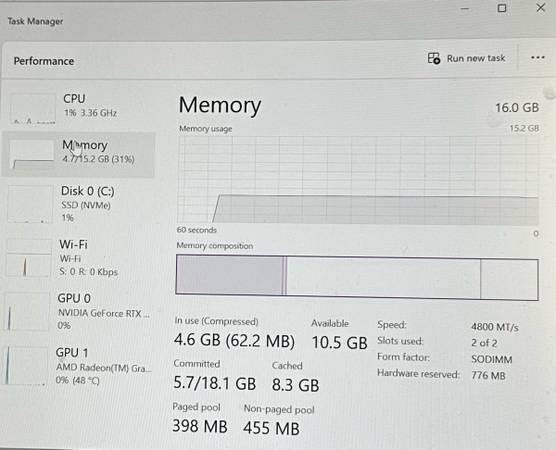Click inside the Memory usage graph

click(358, 180)
